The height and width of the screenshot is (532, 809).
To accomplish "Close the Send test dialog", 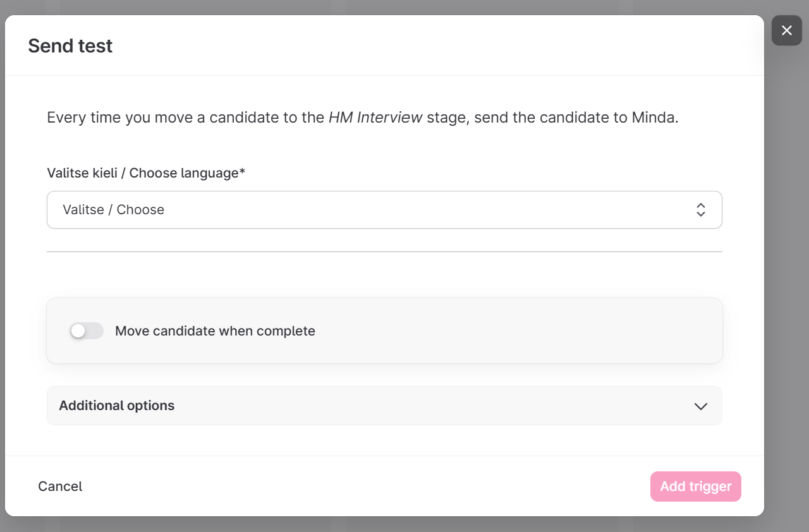I will 786,30.
